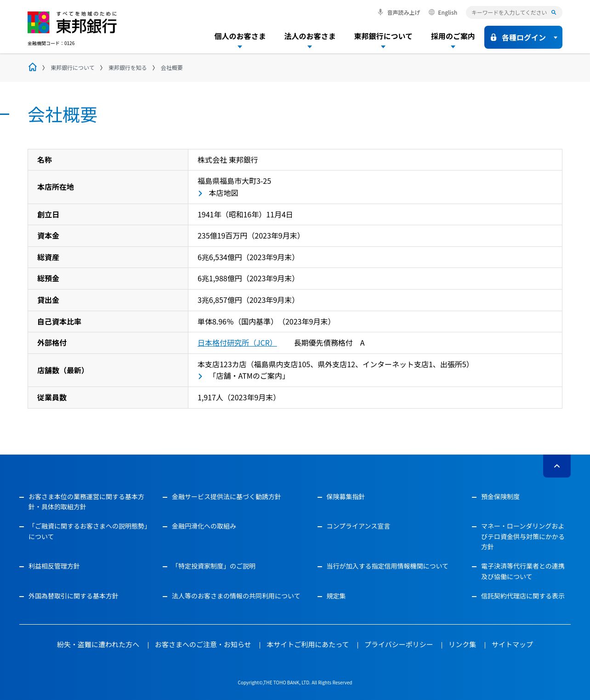Open お客さまへのご注意・お知らせ link

203,644
